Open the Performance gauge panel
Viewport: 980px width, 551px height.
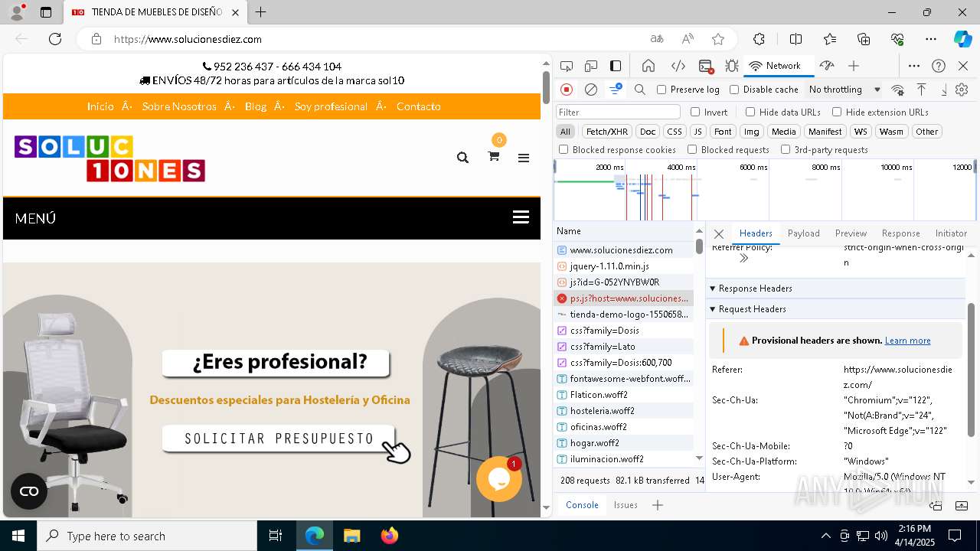[826, 66]
